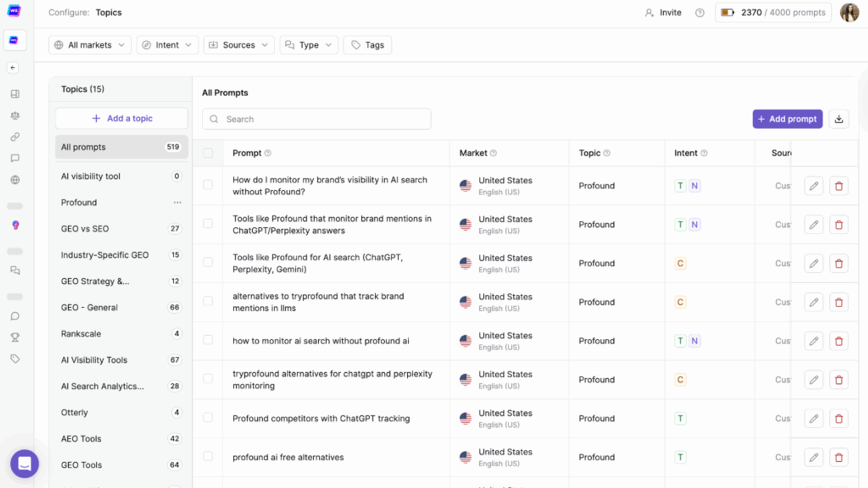The image size is (868, 488).
Task: Click the Intent column info icon
Action: (704, 153)
